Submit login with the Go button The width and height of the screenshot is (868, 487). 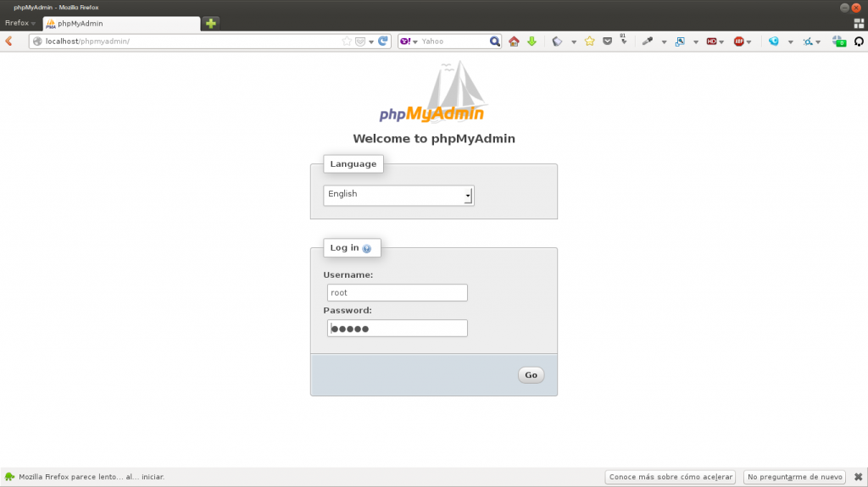(x=531, y=374)
